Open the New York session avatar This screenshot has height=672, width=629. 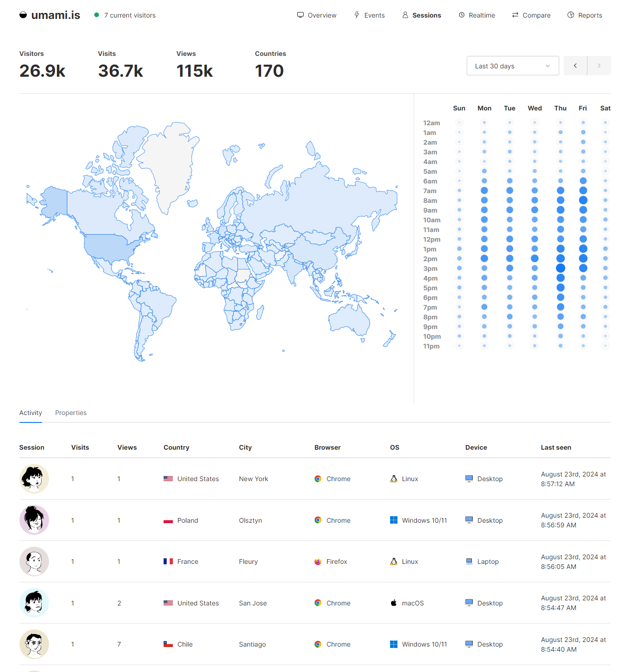point(34,479)
